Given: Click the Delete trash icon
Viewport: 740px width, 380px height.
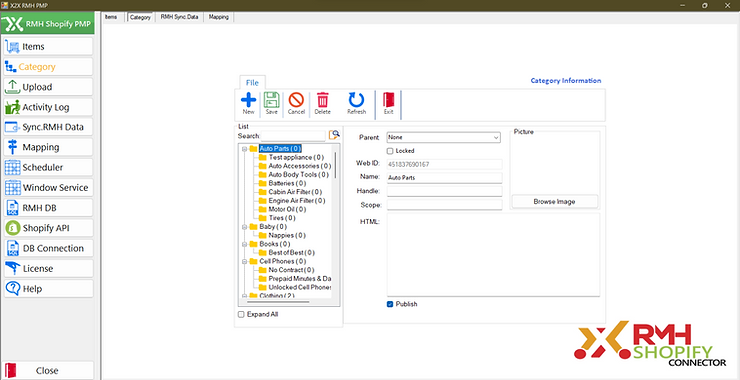Looking at the screenshot, I should tap(322, 100).
